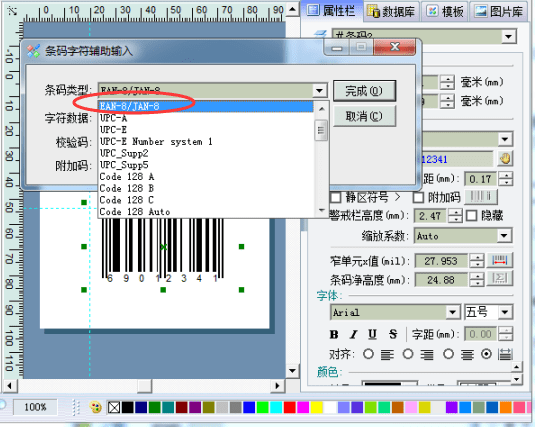Select the justified alignment radio button
Viewport: 535px width, 427px height.
click(487, 354)
